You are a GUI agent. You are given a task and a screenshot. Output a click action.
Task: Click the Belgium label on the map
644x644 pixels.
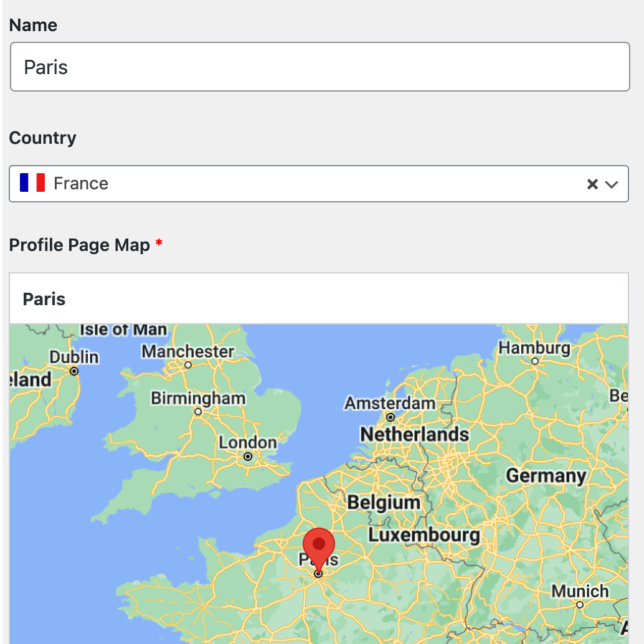click(384, 502)
